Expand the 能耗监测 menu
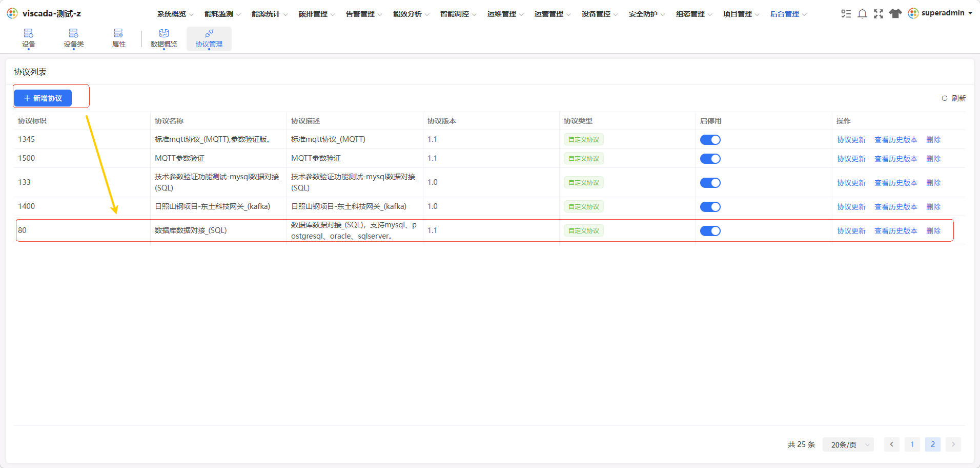This screenshot has height=468, width=980. pos(222,14)
